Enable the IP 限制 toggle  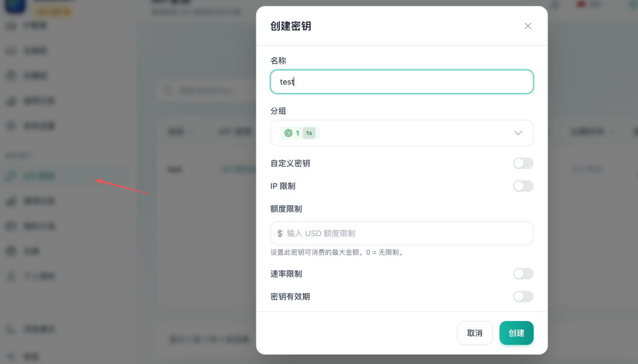pos(523,186)
